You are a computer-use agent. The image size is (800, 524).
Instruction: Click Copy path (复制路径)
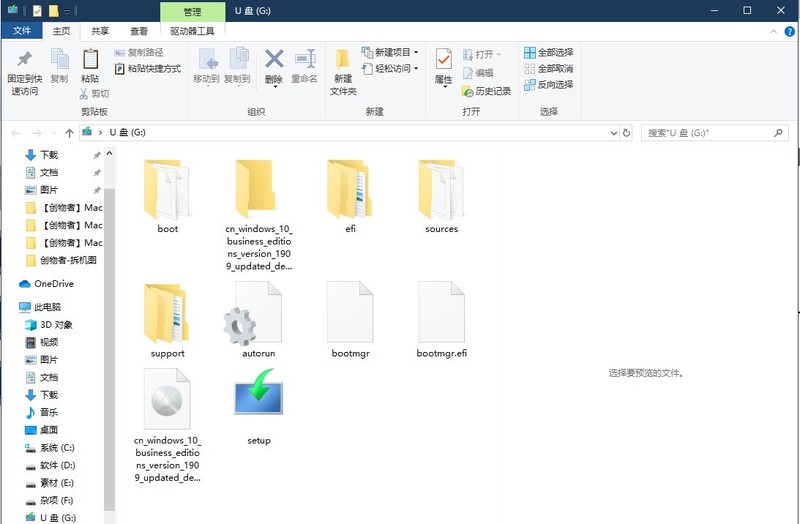139,53
